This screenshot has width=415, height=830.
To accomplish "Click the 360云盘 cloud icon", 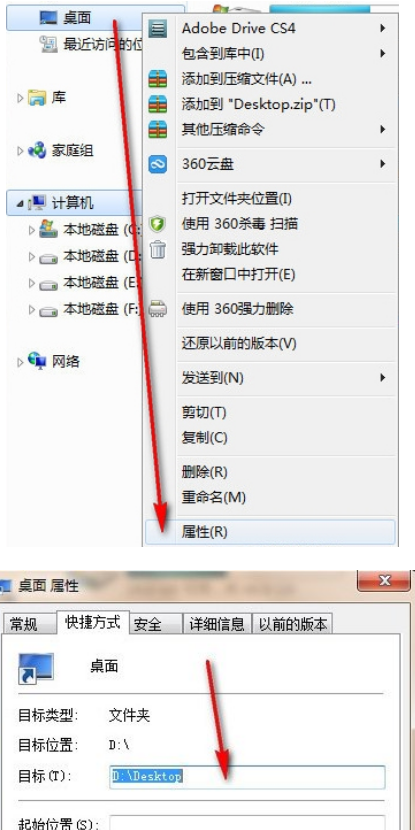I will point(158,164).
